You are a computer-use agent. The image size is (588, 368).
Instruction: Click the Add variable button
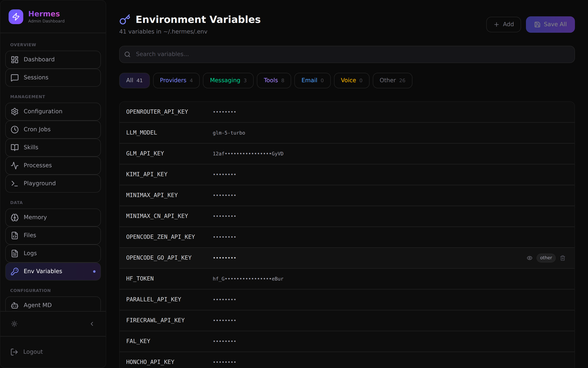pyautogui.click(x=503, y=25)
